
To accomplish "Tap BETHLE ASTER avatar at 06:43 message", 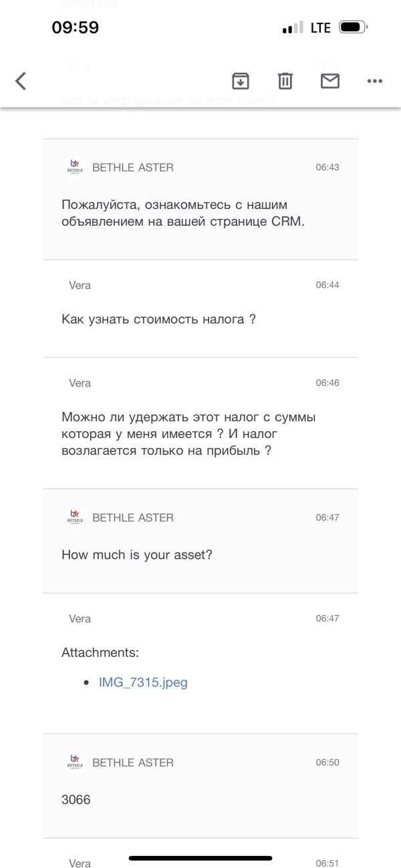I will [x=75, y=168].
